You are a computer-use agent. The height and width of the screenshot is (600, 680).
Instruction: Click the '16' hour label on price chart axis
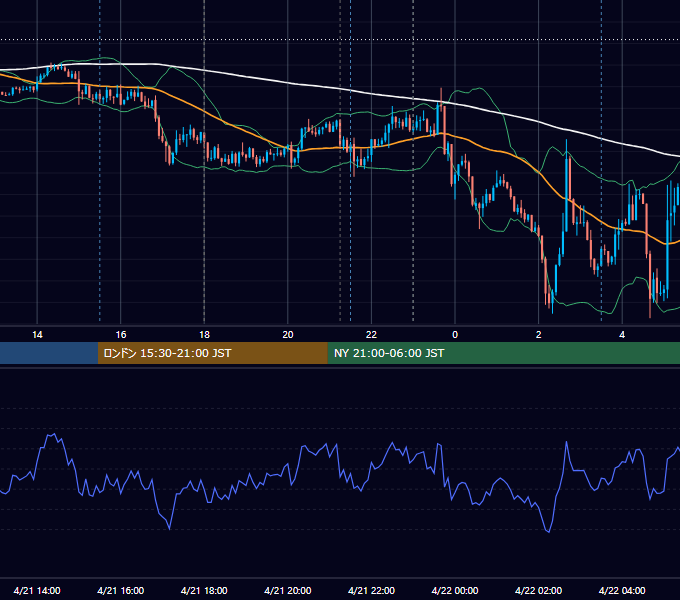point(121,335)
